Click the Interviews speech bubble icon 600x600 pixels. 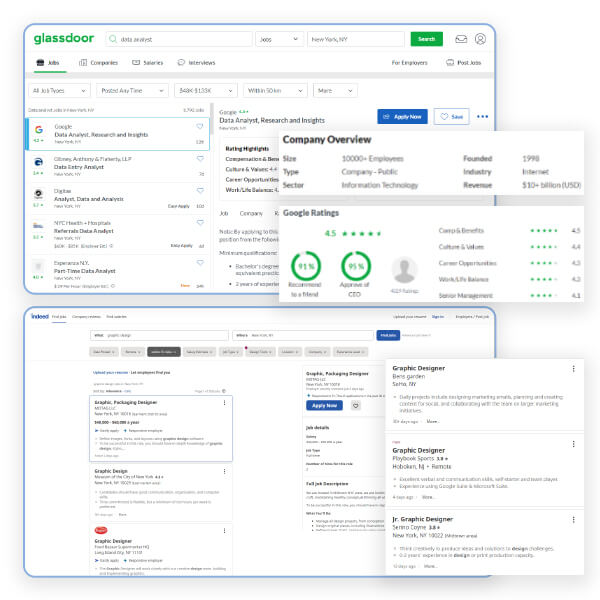181,62
